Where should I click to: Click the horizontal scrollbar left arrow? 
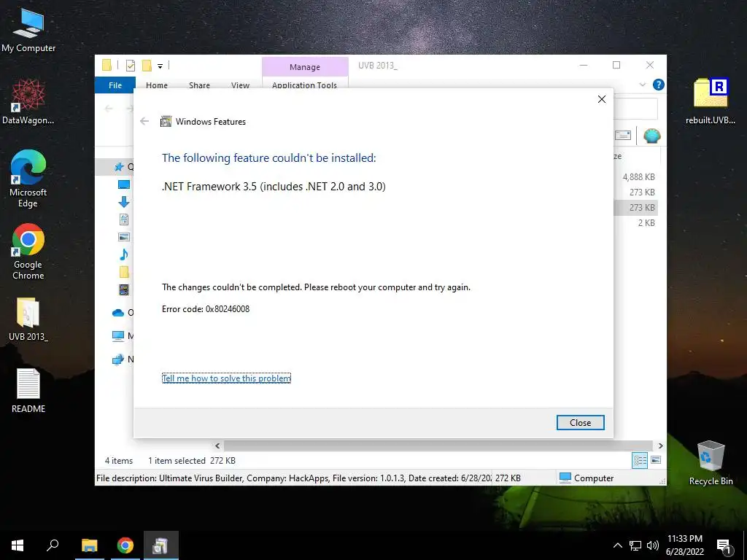point(217,446)
